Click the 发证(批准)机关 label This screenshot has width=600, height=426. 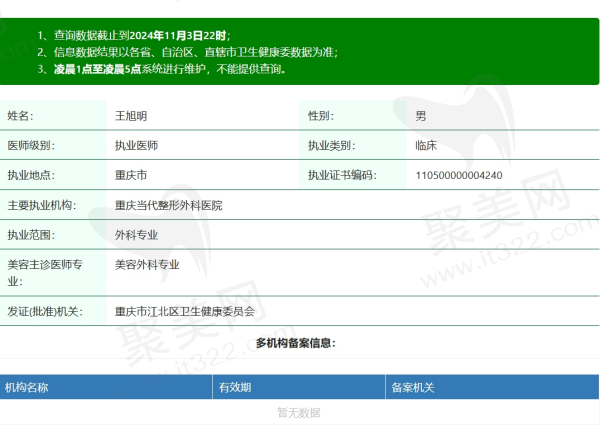click(x=45, y=312)
